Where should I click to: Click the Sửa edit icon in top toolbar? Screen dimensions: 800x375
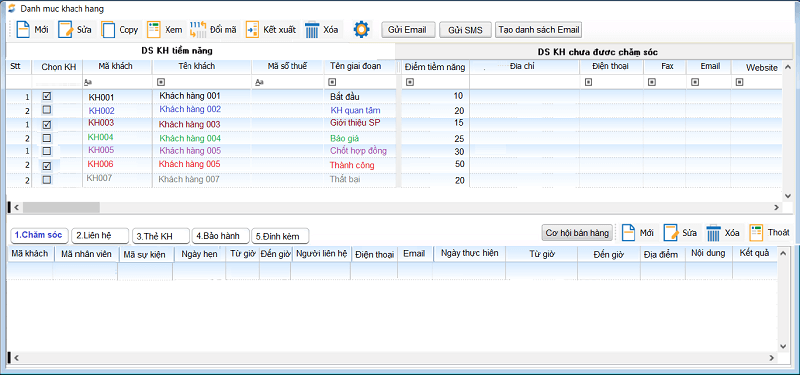click(x=65, y=30)
